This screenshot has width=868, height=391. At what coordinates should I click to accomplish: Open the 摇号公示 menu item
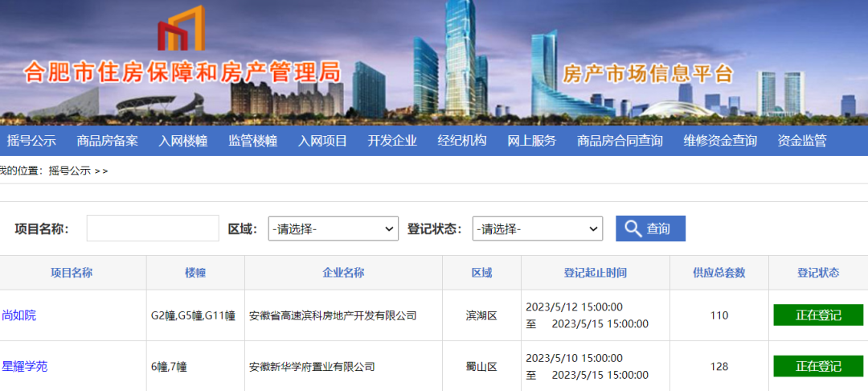point(31,141)
